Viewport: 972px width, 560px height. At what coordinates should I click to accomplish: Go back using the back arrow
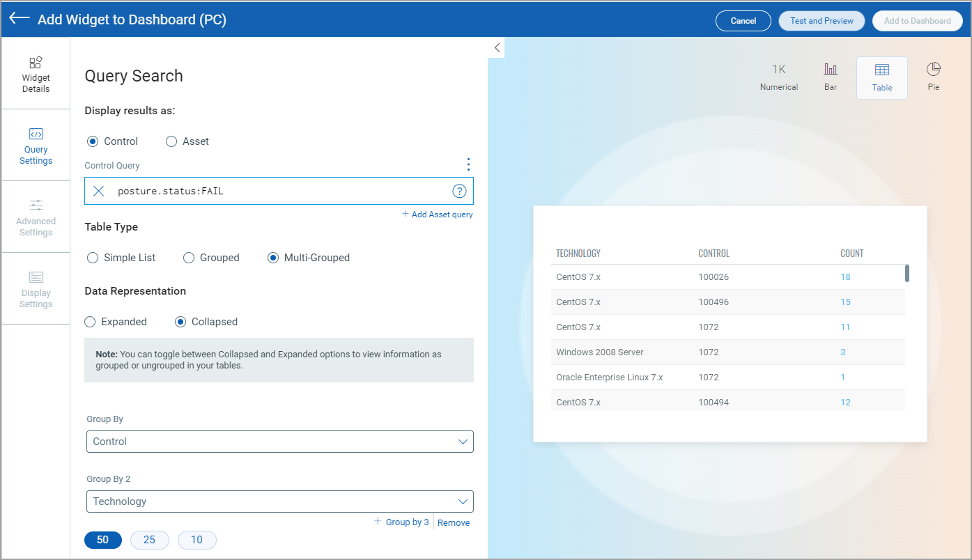(x=19, y=19)
